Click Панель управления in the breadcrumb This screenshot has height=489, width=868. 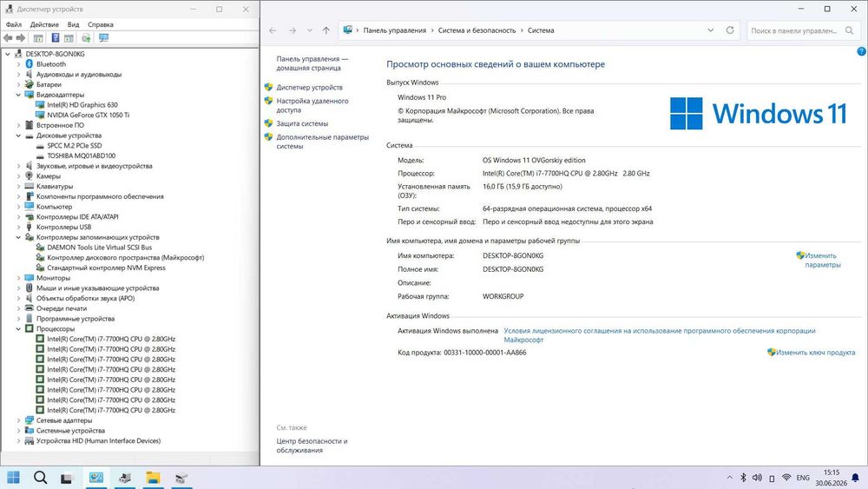pos(395,30)
